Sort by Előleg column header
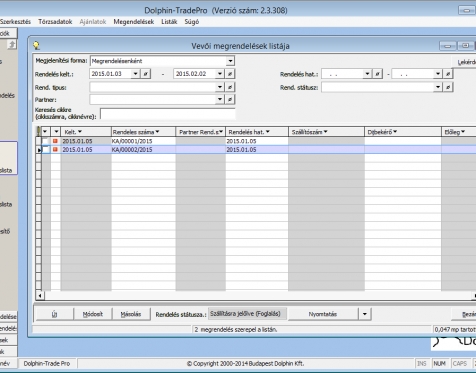 (459, 132)
